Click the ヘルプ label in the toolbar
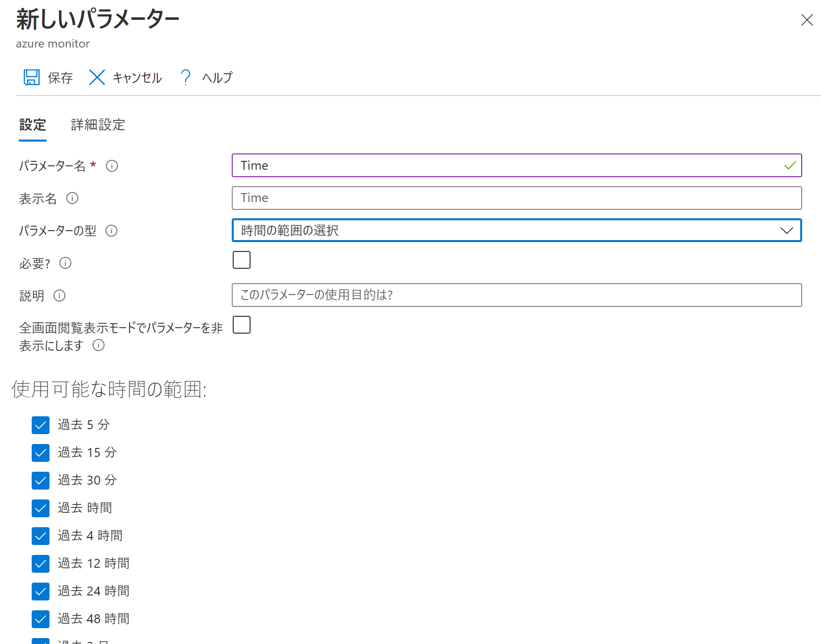Image resolution: width=821 pixels, height=644 pixels. [217, 78]
